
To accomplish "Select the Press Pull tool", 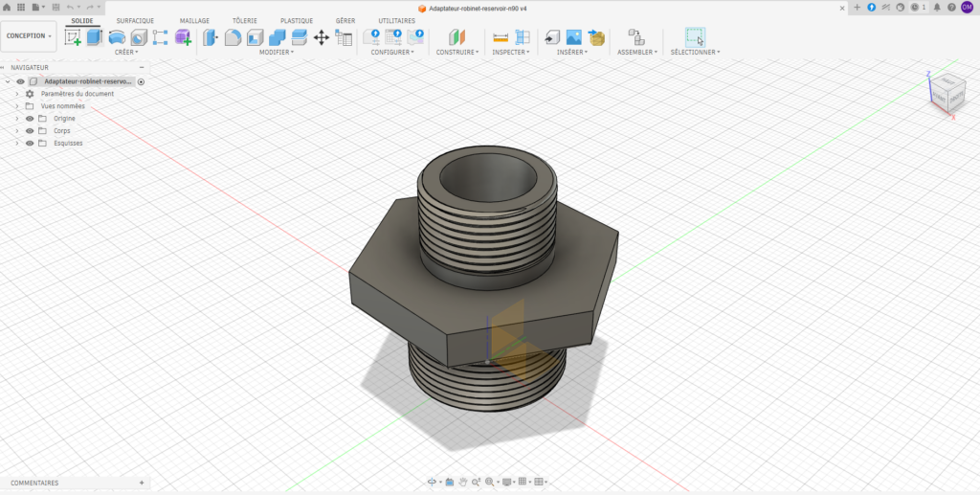I will 211,37.
